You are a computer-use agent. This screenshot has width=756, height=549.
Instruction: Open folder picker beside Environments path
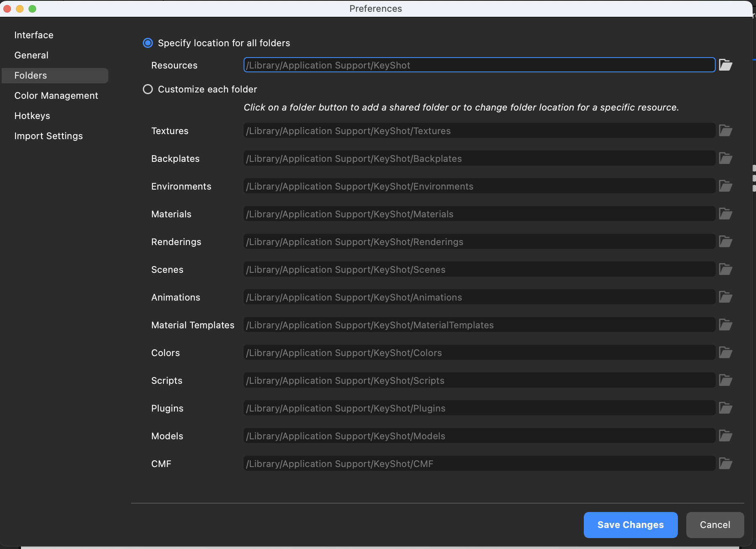[x=725, y=186]
